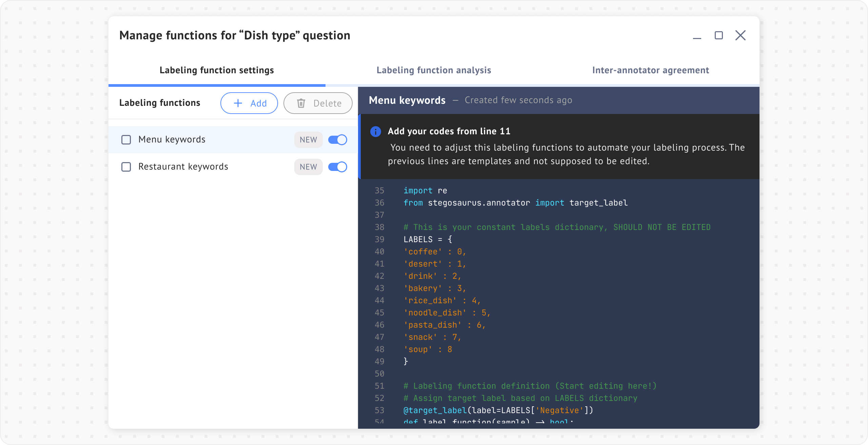Image resolution: width=868 pixels, height=445 pixels.
Task: Click the plus icon on Add button
Action: click(x=238, y=103)
